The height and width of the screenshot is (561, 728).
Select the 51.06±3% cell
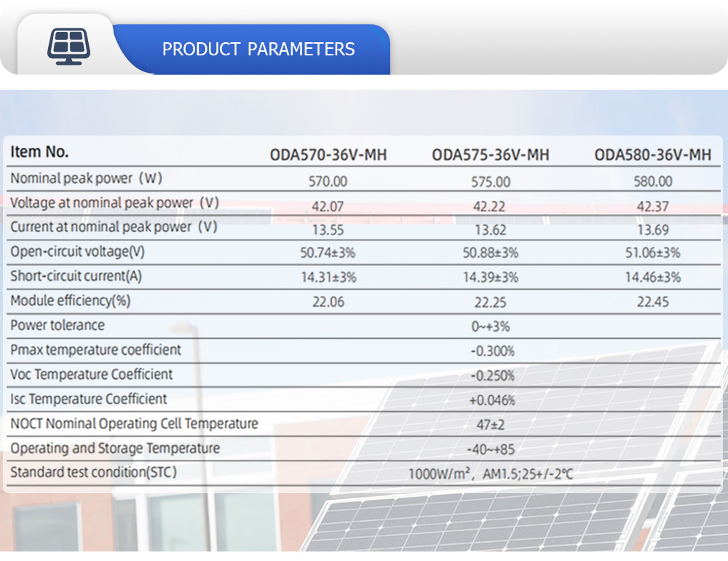[653, 253]
